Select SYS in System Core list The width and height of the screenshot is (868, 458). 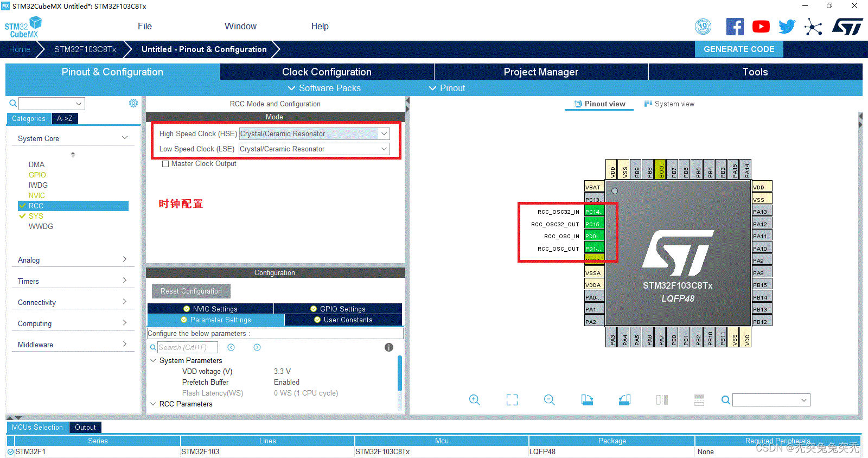36,216
